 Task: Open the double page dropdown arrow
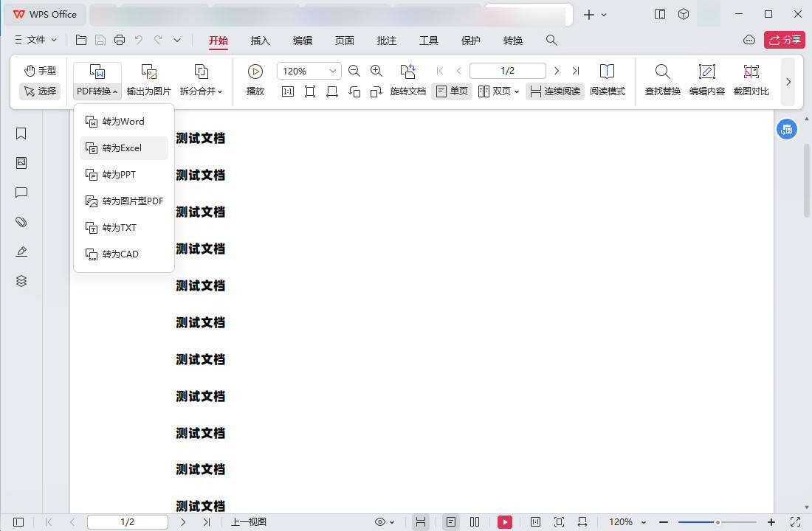click(516, 91)
